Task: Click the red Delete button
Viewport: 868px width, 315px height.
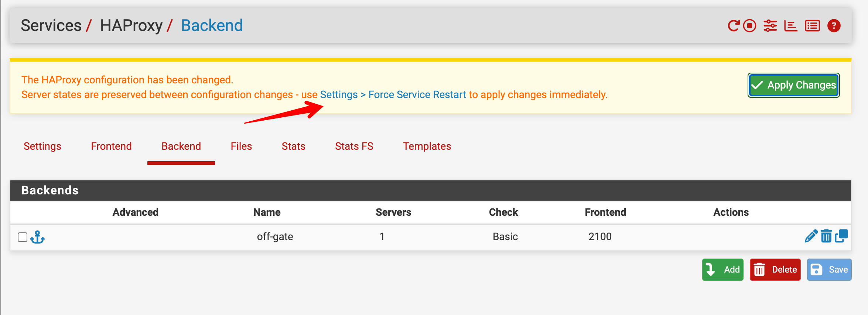Action: (x=775, y=270)
